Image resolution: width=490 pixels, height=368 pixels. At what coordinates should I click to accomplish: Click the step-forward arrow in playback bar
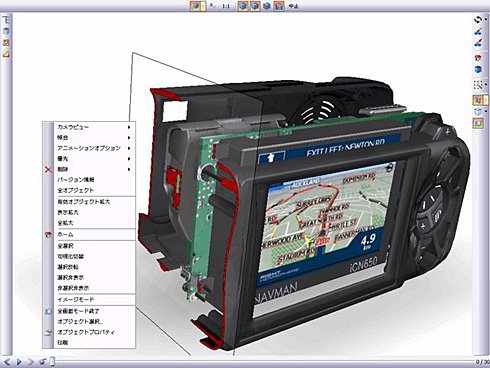31,361
